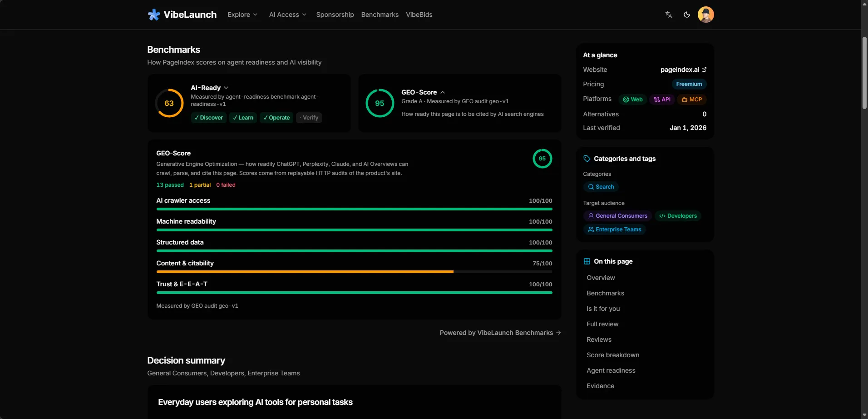Click the Structured data progress bar
Image resolution: width=868 pixels, height=419 pixels.
[354, 251]
